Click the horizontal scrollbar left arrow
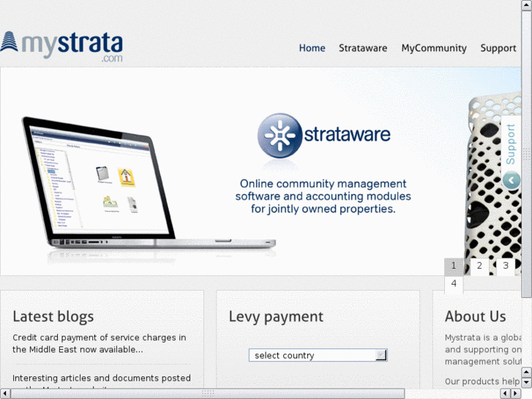This screenshot has height=399, width=532. tap(4, 394)
